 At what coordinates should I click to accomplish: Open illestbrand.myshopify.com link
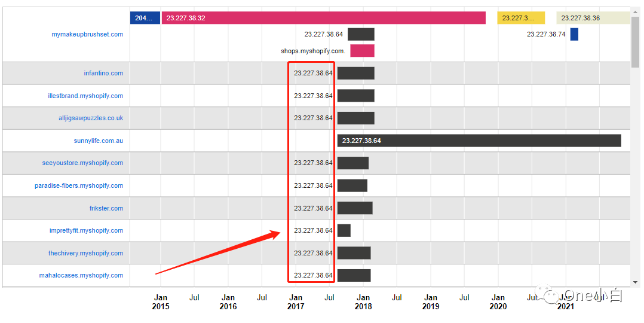point(85,96)
